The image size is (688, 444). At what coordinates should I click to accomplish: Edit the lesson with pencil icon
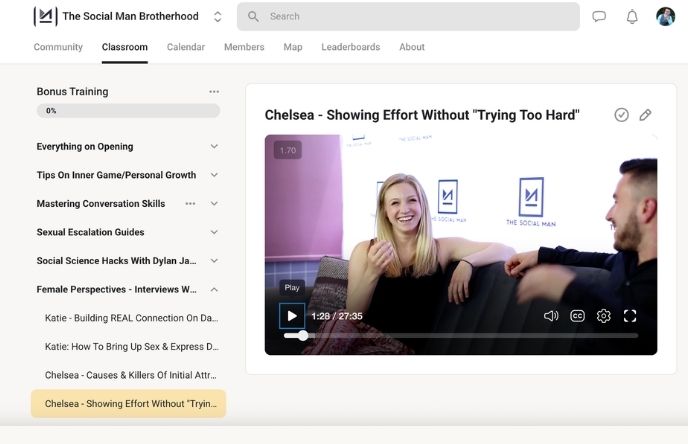coord(645,115)
